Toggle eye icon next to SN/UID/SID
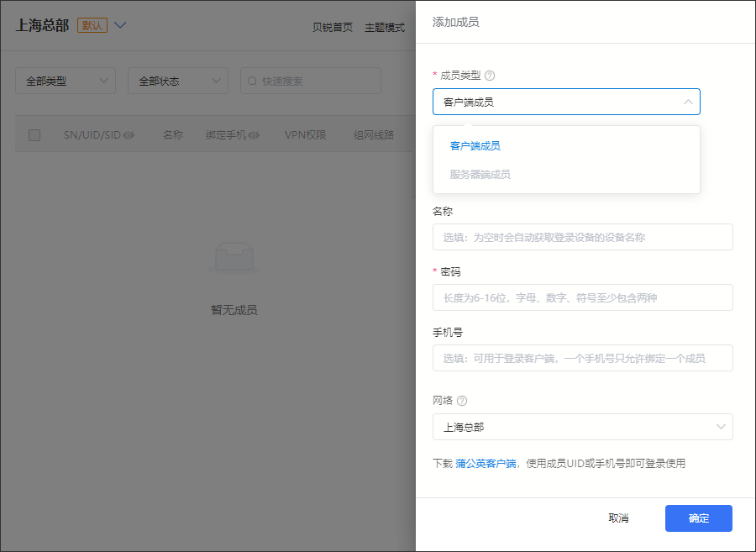The image size is (756, 552). point(129,135)
